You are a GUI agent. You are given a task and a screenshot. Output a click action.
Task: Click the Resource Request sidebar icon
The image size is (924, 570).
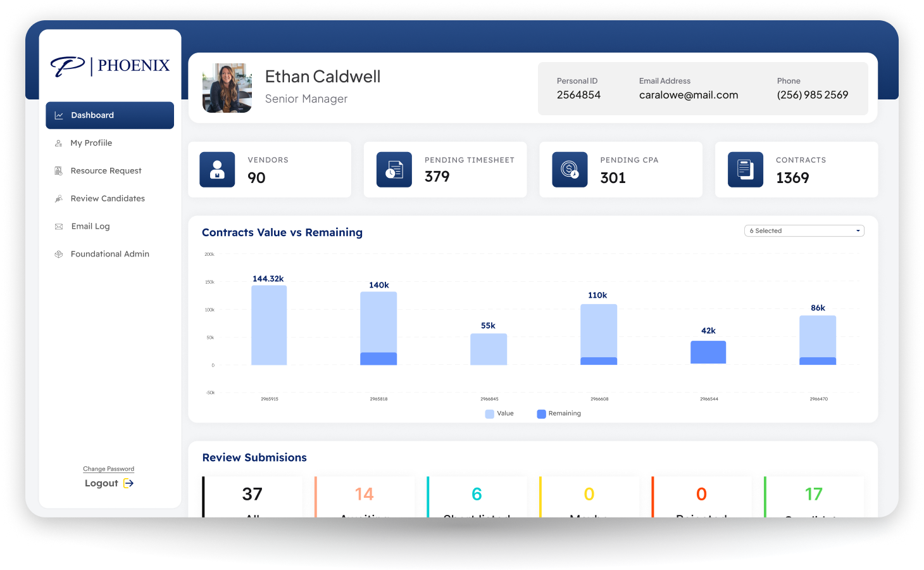(x=59, y=170)
